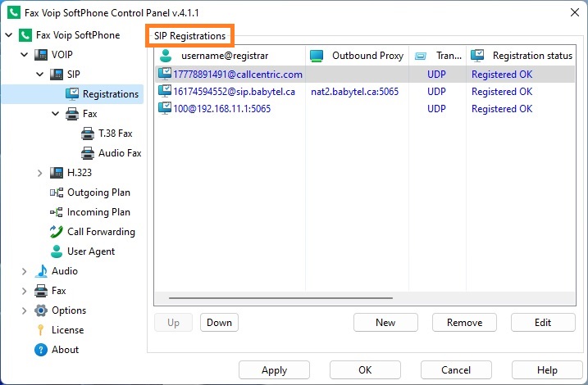Screen dimensions: 588x385
Task: Open Help for the control panel
Action: click(547, 370)
